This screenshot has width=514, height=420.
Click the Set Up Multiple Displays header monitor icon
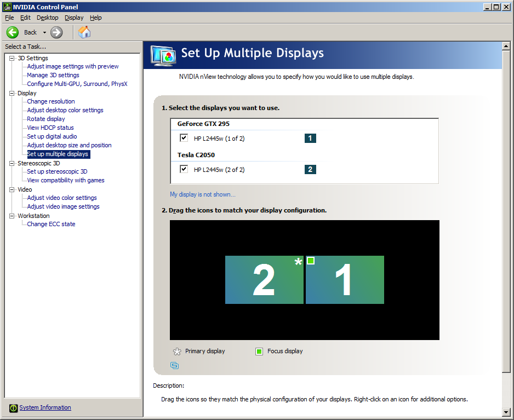(163, 56)
